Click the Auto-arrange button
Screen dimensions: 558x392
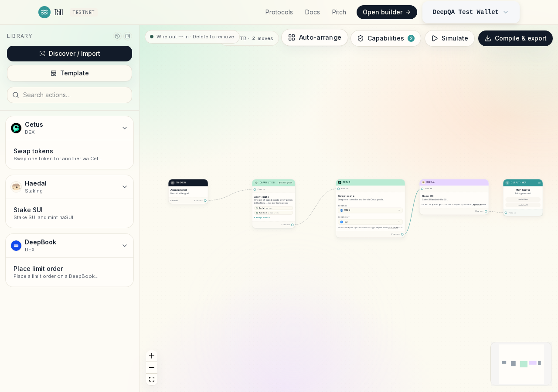tap(315, 37)
